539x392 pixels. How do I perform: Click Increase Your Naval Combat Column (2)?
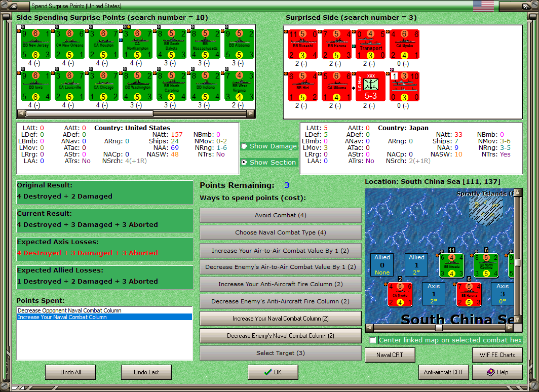(281, 319)
